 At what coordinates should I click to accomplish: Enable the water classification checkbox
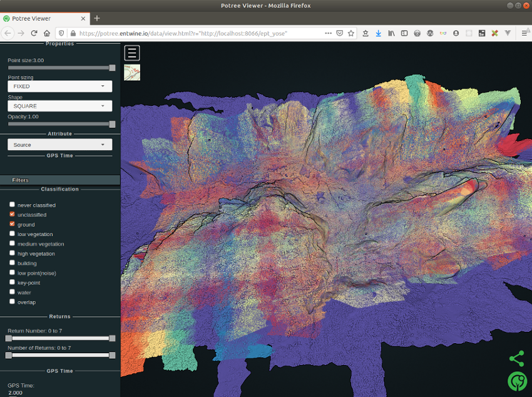[x=13, y=292]
